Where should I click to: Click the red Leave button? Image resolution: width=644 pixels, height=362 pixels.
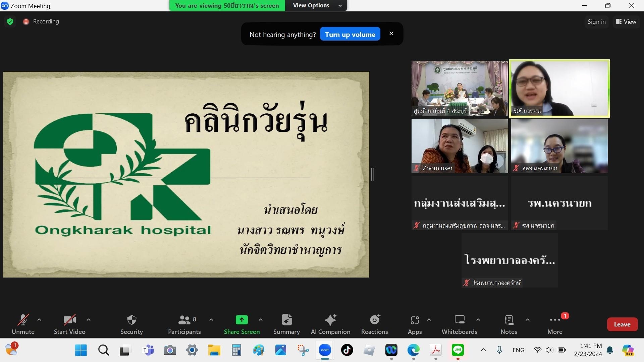622,324
